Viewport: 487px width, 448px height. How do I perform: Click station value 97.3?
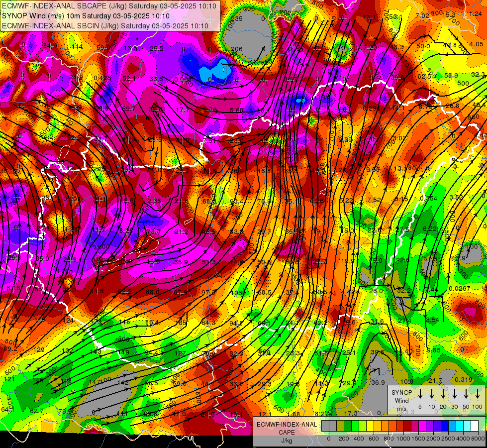208,293
